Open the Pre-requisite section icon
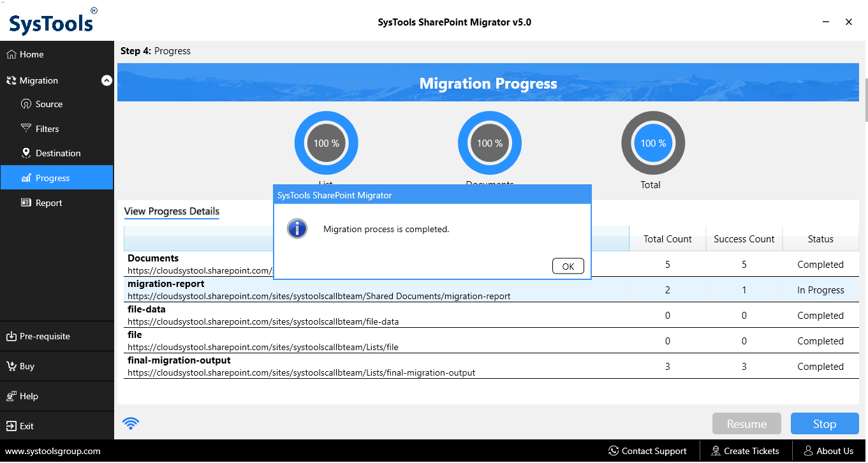Screen dimensions: 868x463 click(x=11, y=336)
